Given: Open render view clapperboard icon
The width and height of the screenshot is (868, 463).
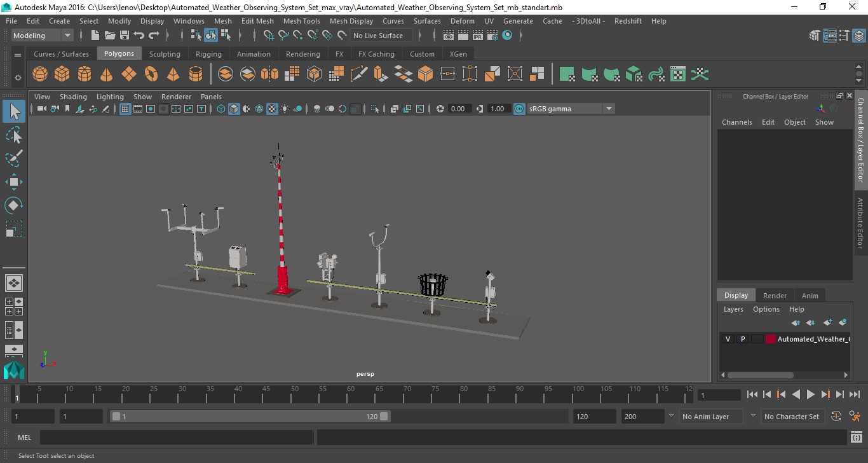Looking at the screenshot, I should tap(449, 36).
